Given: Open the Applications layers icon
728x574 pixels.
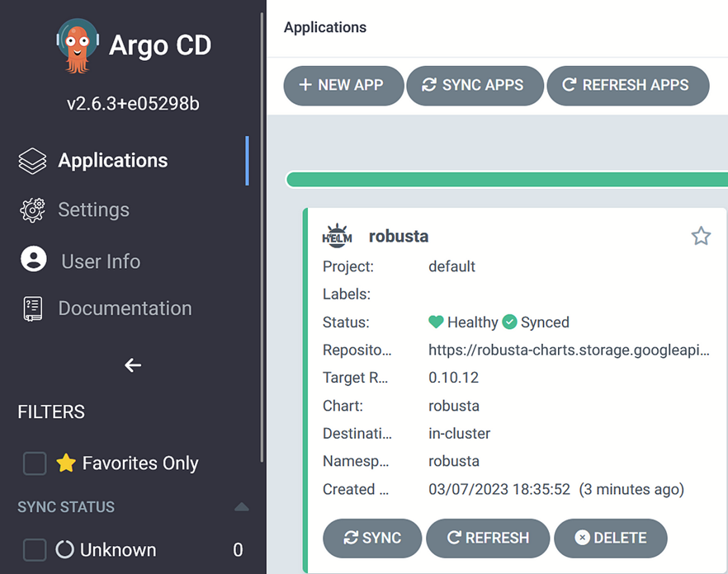Looking at the screenshot, I should 32,161.
